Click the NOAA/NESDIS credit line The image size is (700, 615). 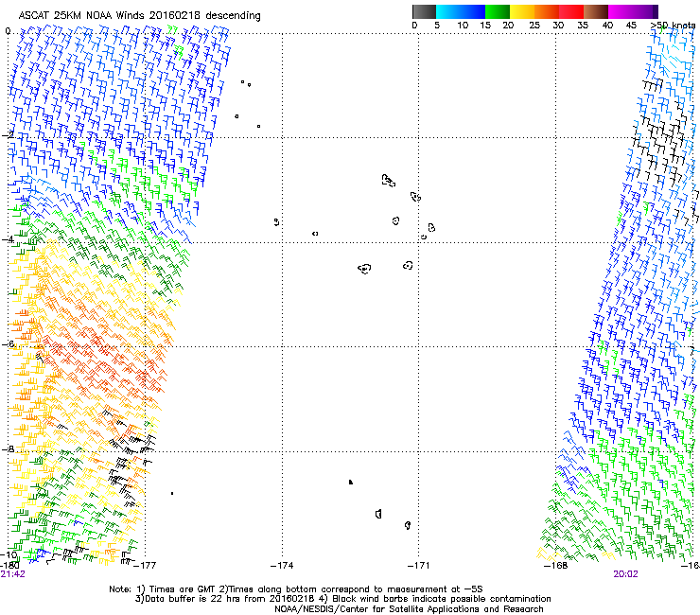[x=409, y=609]
